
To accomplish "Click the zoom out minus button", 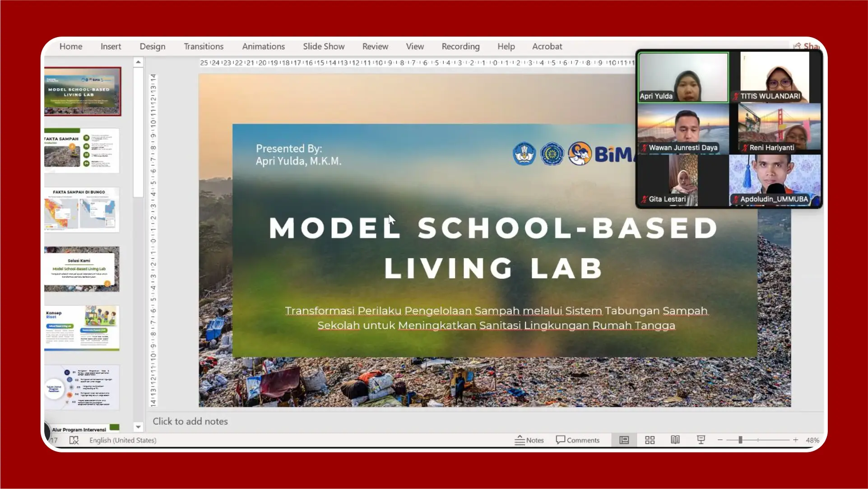I will click(720, 440).
